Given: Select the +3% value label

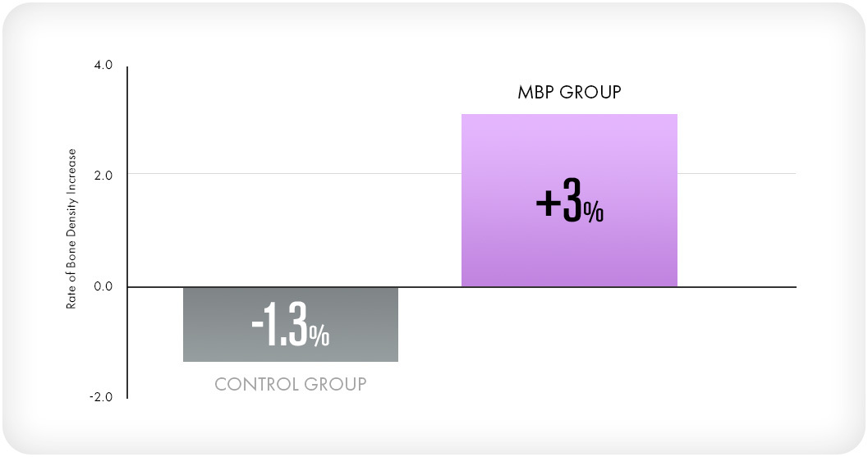Looking at the screenshot, I should click(569, 205).
